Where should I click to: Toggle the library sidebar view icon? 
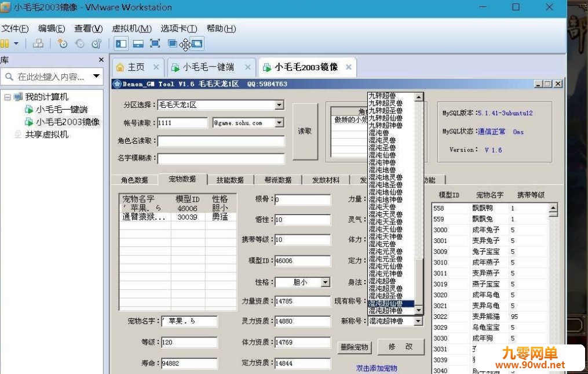(121, 43)
